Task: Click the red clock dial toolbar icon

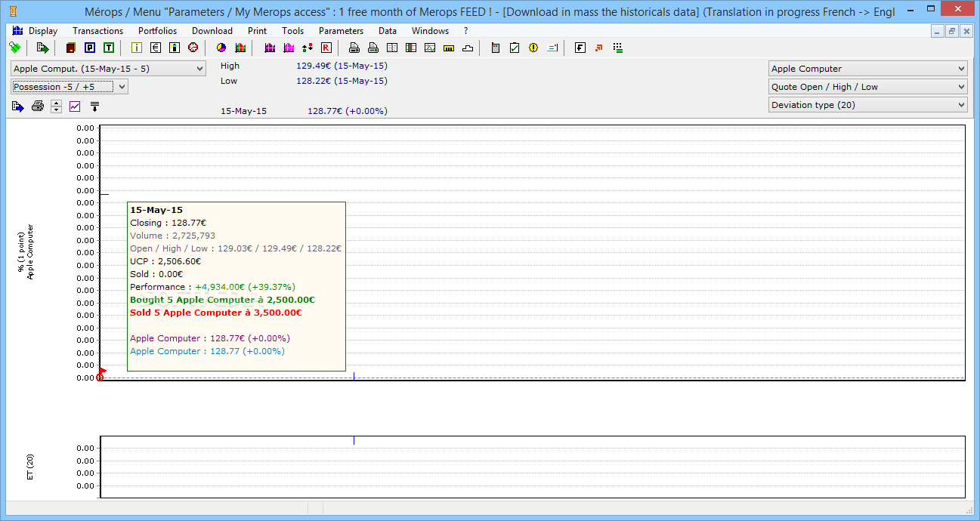Action: pos(193,48)
